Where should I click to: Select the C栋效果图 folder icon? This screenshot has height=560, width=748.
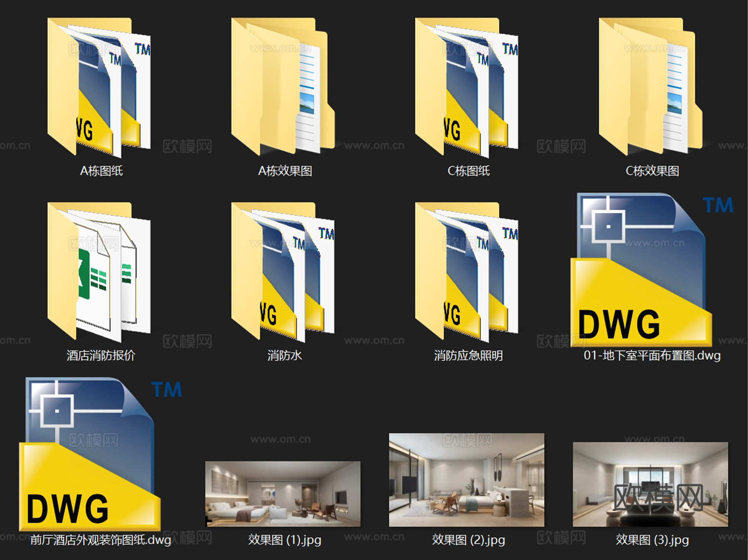click(651, 86)
